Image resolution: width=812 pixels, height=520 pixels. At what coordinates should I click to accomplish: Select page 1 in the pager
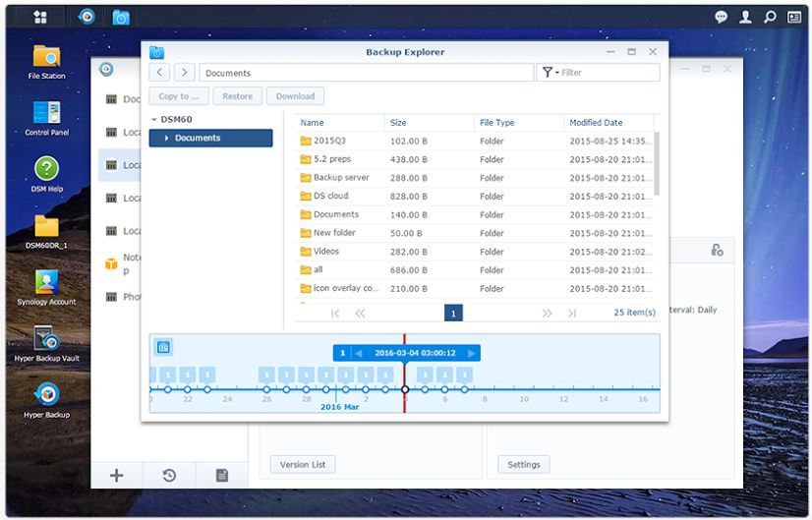[x=453, y=313]
